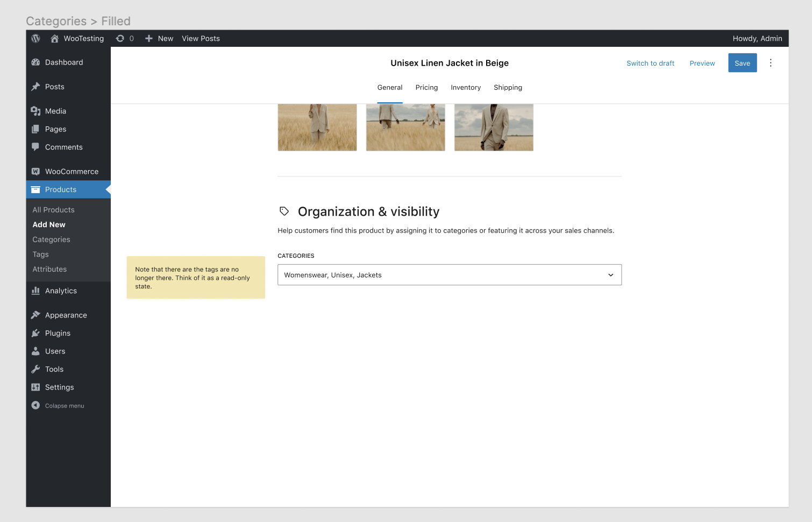
Task: Click the Save button
Action: pos(742,62)
